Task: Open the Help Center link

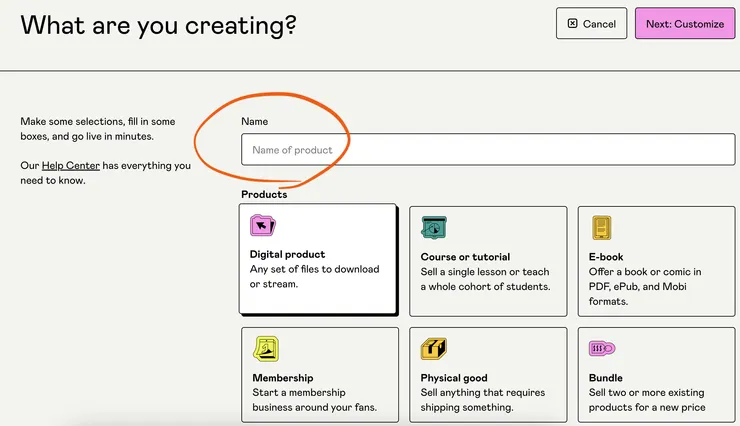Action: point(71,166)
